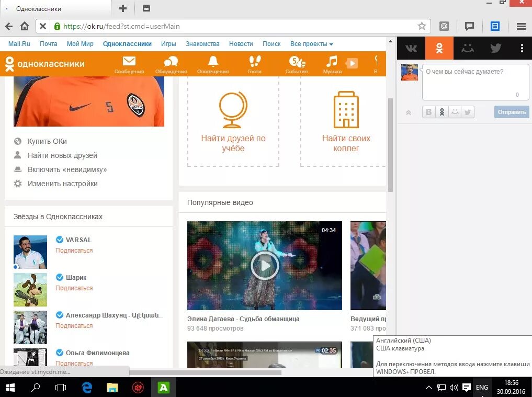Go back with browser back arrow

[9, 26]
